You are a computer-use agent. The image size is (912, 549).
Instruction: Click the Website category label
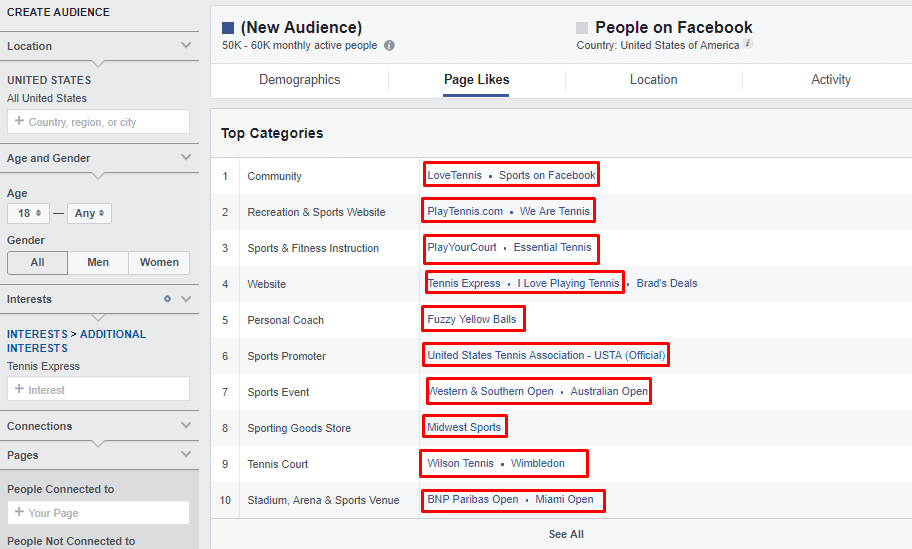266,284
